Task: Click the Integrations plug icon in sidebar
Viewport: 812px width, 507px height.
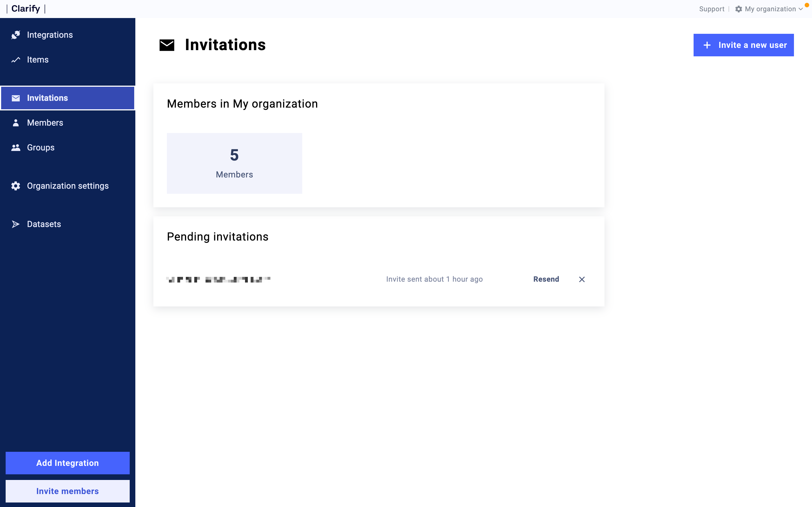Action: (16, 35)
